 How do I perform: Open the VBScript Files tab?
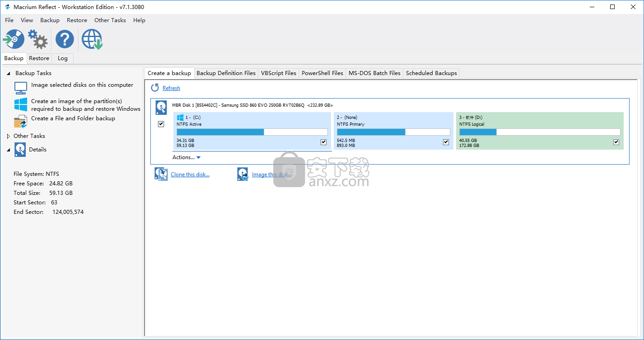pos(279,73)
